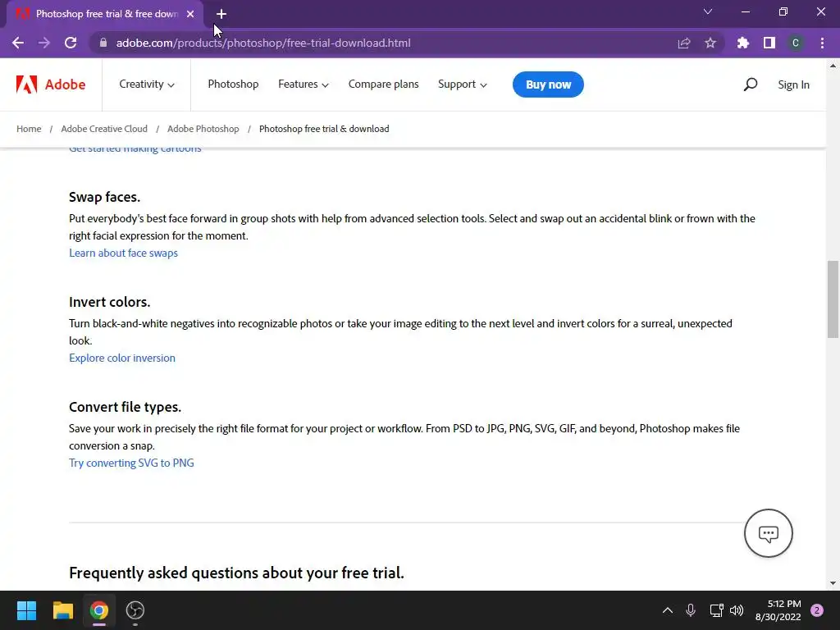
Task: Click the lock icon in the address bar
Action: [103, 43]
